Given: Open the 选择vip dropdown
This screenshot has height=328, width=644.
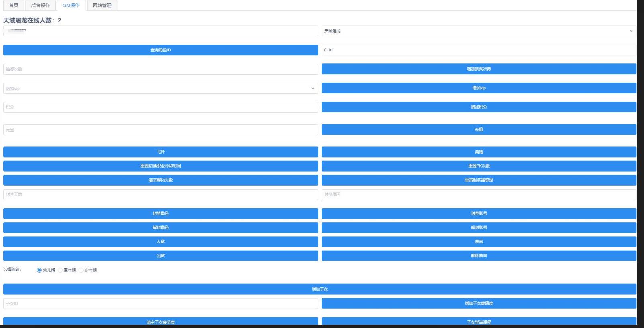Looking at the screenshot, I should (161, 88).
